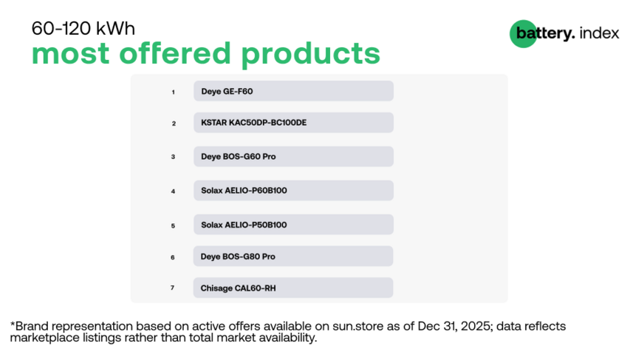Pick the Solax AELIO-P50B100 product bar
The width and height of the screenshot is (644, 363).
coord(293,225)
